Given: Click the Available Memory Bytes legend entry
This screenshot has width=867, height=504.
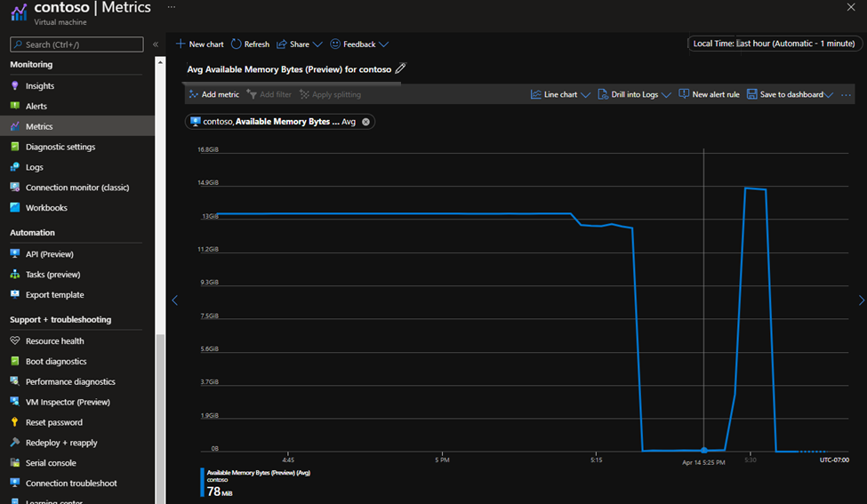Looking at the screenshot, I should 258,473.
